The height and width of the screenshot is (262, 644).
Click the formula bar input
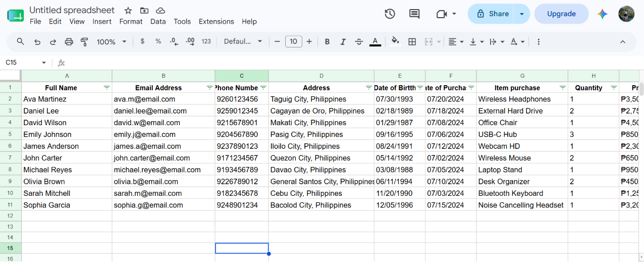coord(353,63)
